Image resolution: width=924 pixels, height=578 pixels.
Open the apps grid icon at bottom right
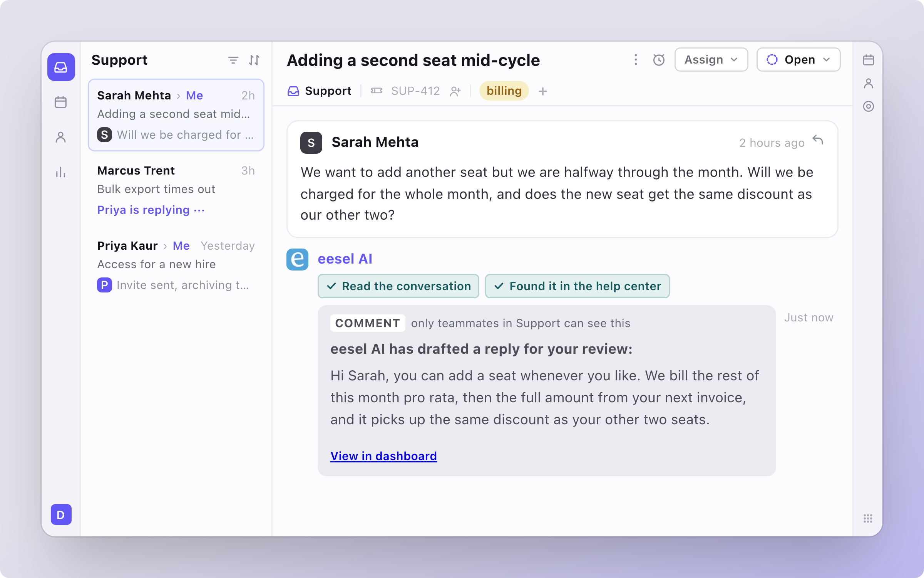tap(868, 518)
